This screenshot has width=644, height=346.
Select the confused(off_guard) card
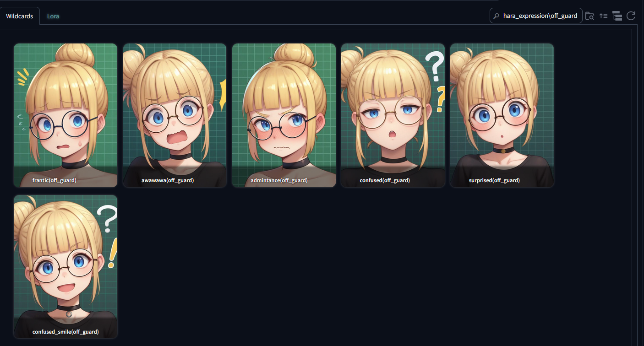tap(393, 115)
